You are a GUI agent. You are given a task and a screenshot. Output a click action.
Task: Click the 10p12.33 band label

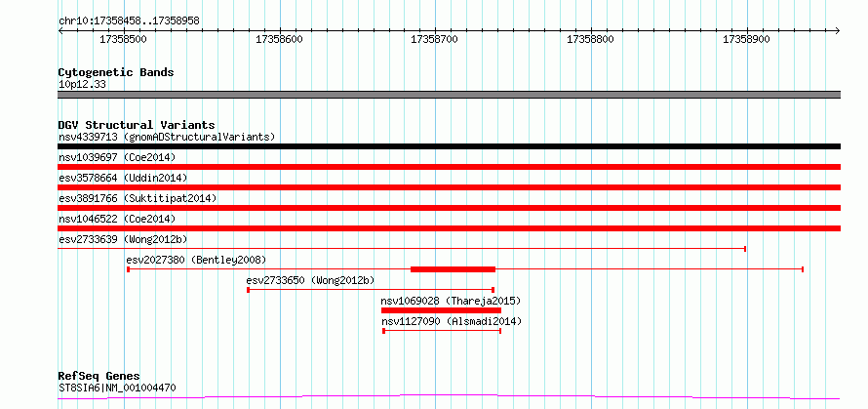[x=82, y=85]
